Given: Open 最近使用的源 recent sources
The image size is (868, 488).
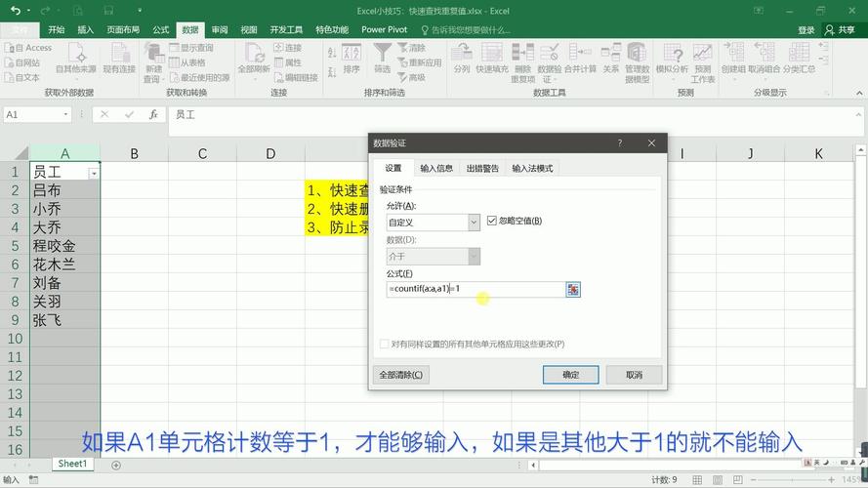Looking at the screenshot, I should click(x=199, y=77).
